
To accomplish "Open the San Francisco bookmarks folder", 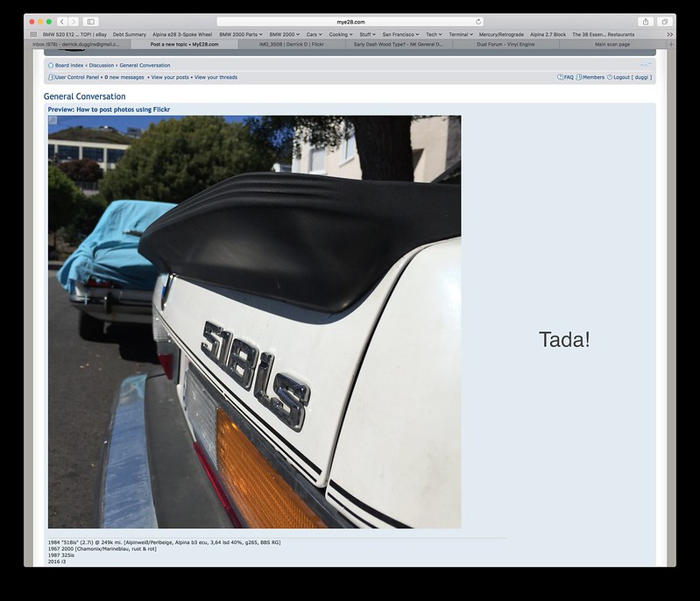I will [401, 34].
